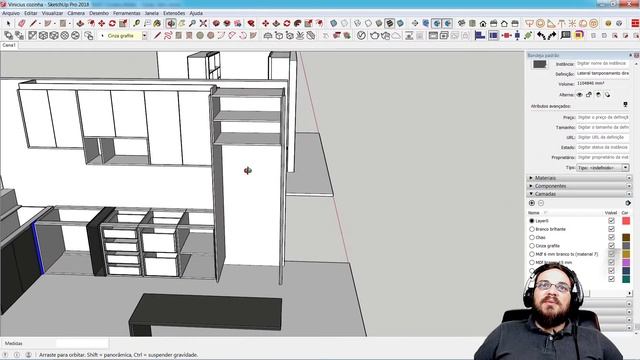Click the Layer0 red color swatch

(626, 221)
